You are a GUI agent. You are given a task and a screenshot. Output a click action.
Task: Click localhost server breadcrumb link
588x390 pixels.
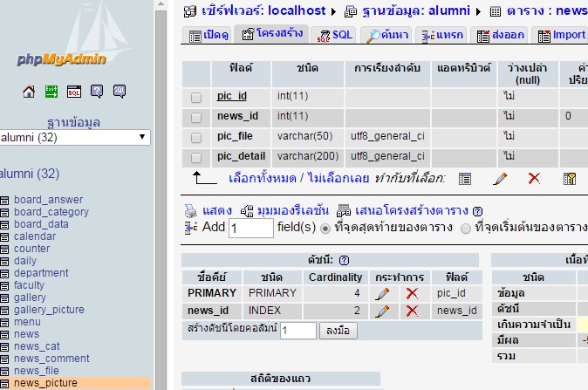[x=297, y=10]
